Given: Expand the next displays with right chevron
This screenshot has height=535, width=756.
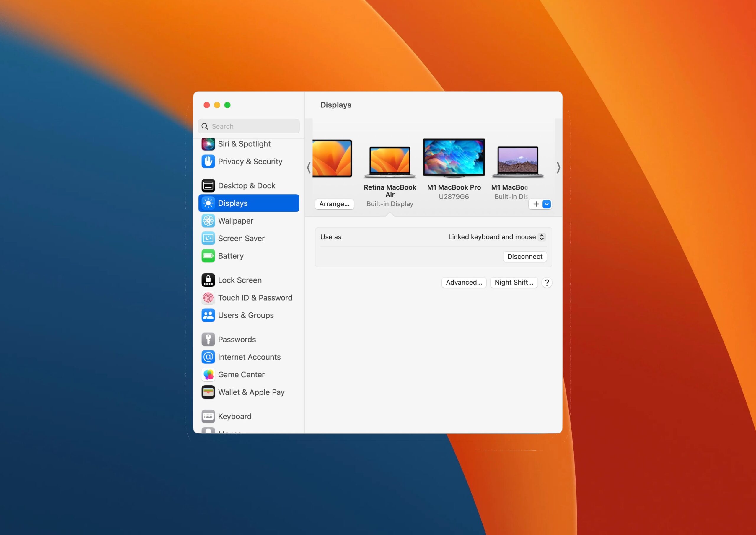Looking at the screenshot, I should [x=558, y=168].
